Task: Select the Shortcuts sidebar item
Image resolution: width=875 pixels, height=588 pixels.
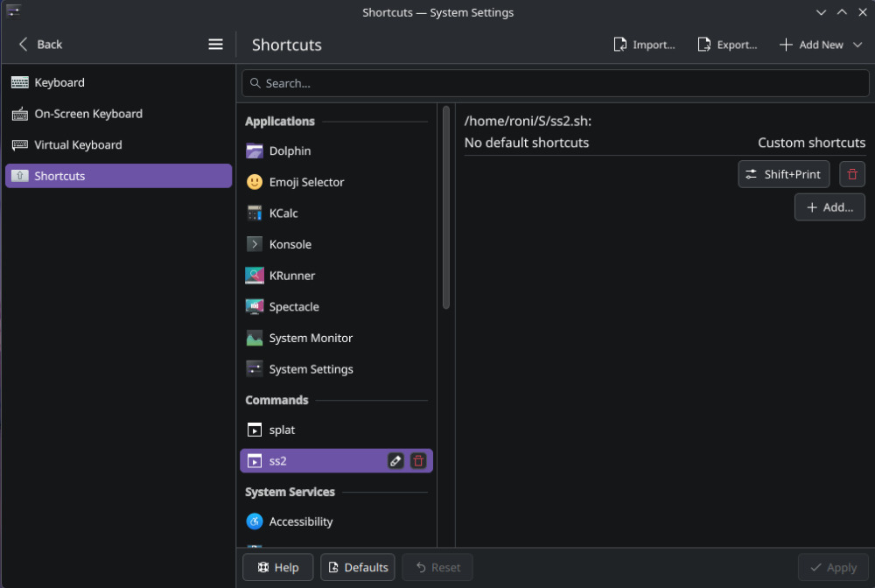Action: coord(118,176)
